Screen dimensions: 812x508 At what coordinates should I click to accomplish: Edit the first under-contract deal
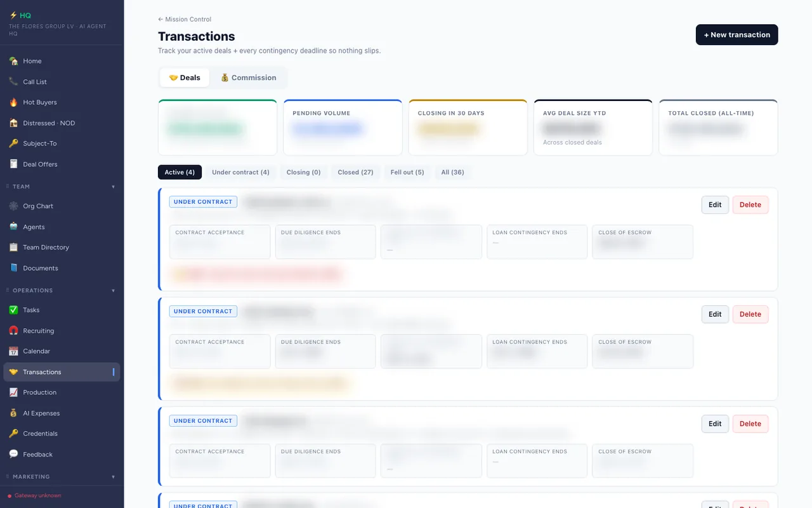[x=715, y=204]
